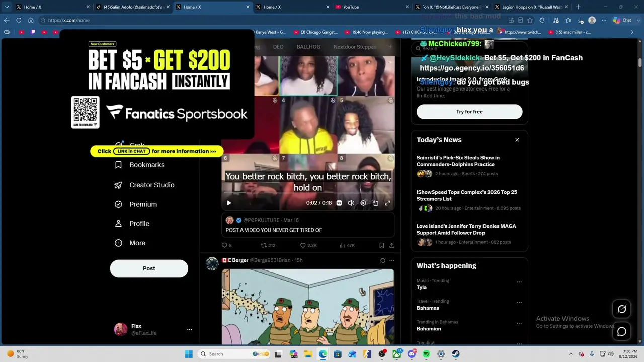
Task: Mute the video volume
Action: (x=351, y=203)
